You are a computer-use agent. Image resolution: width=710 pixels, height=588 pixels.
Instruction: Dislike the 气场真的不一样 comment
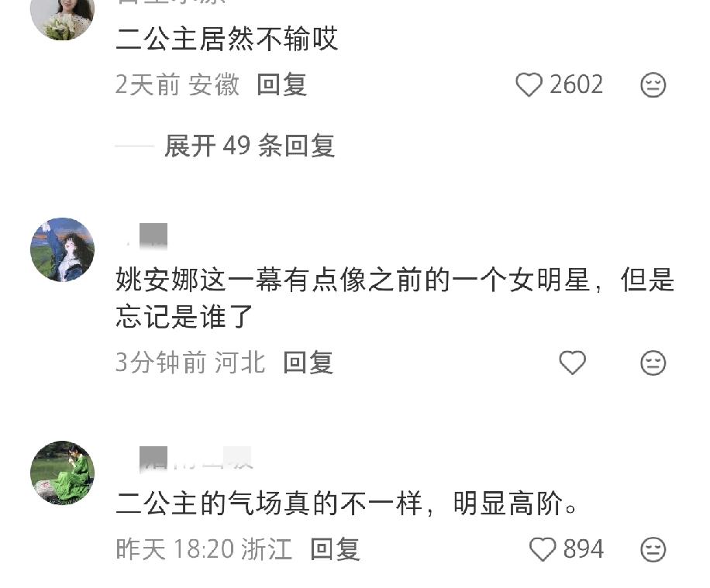653,549
